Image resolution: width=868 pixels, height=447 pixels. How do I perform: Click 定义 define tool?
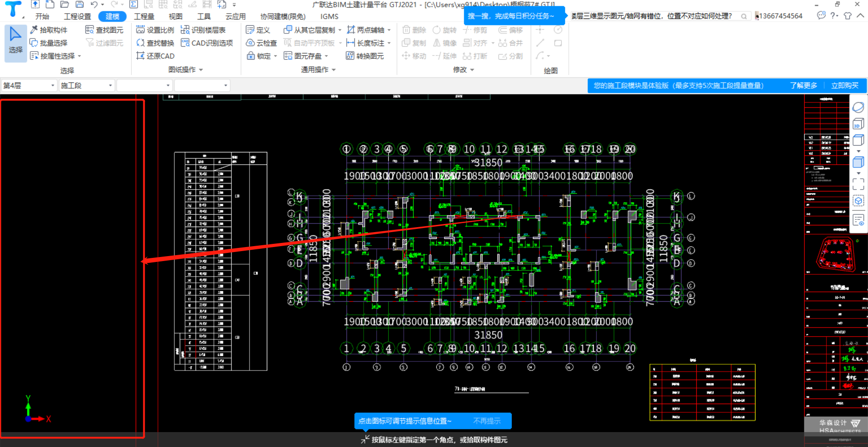(x=258, y=30)
